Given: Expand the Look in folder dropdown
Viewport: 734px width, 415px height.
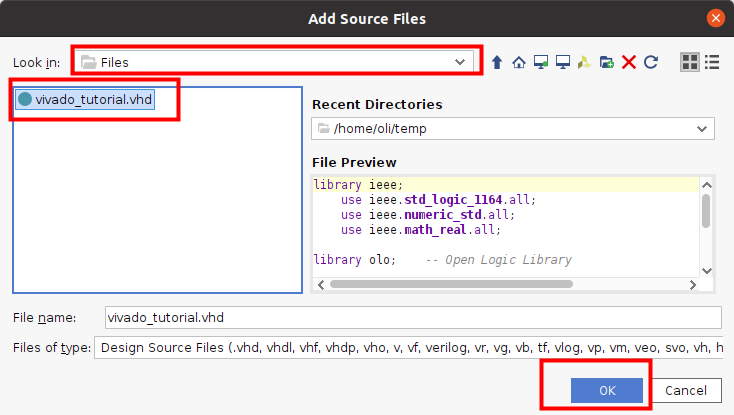Looking at the screenshot, I should (275, 62).
